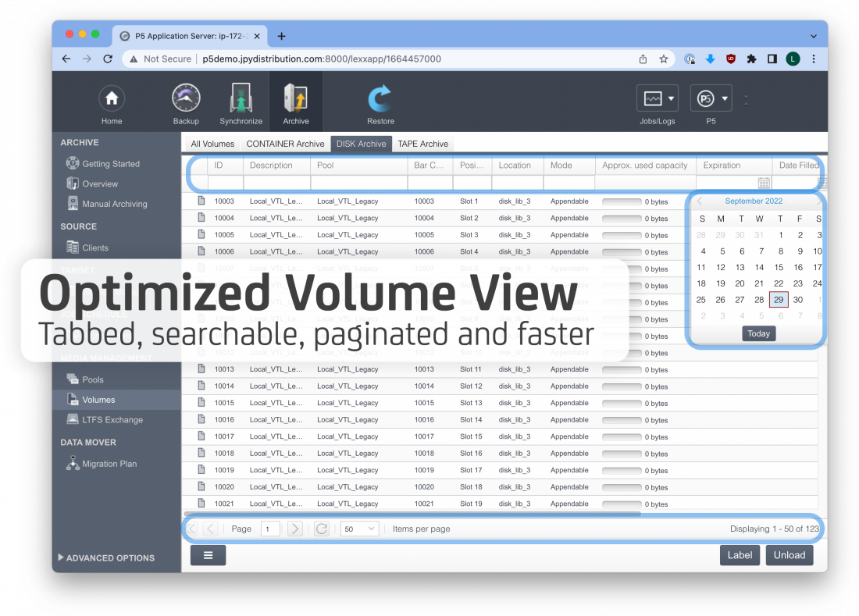The width and height of the screenshot is (859, 616).
Task: Click the Today button in calendar
Action: tap(758, 333)
